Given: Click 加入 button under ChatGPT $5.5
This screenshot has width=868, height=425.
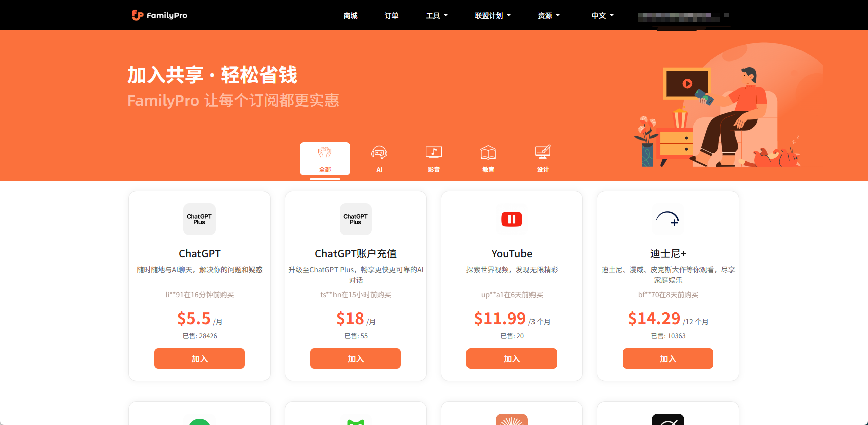Looking at the screenshot, I should coord(199,358).
